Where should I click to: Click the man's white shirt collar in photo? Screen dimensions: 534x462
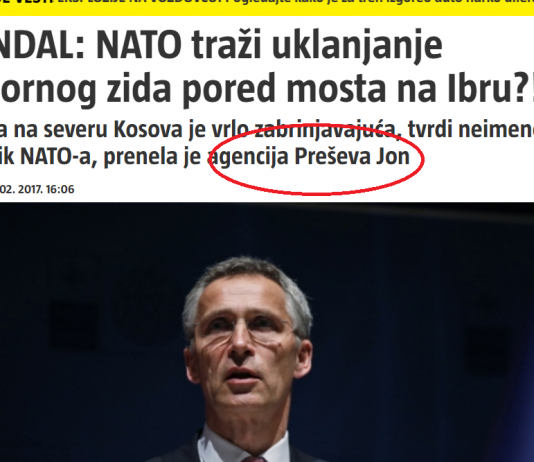[244, 444]
